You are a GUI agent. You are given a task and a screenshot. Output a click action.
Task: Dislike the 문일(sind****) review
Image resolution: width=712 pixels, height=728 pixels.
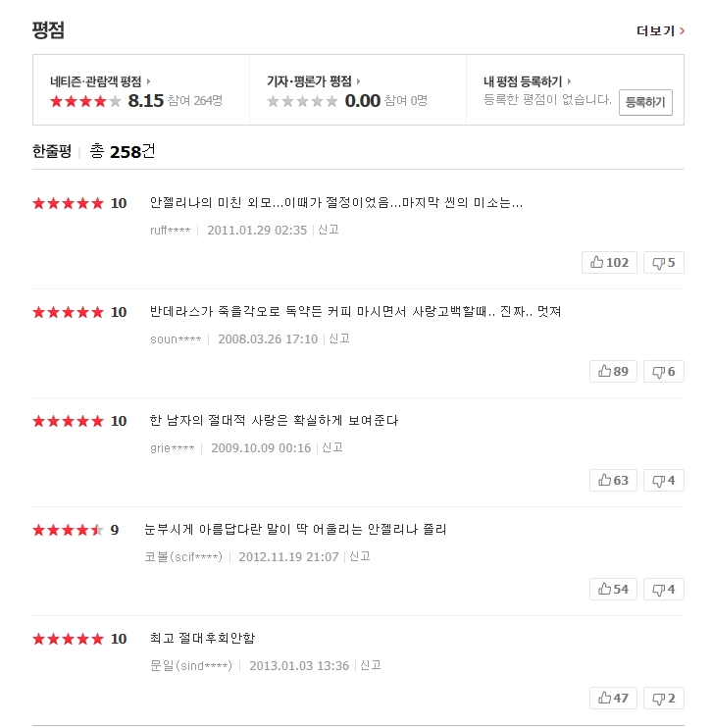pyautogui.click(x=664, y=699)
